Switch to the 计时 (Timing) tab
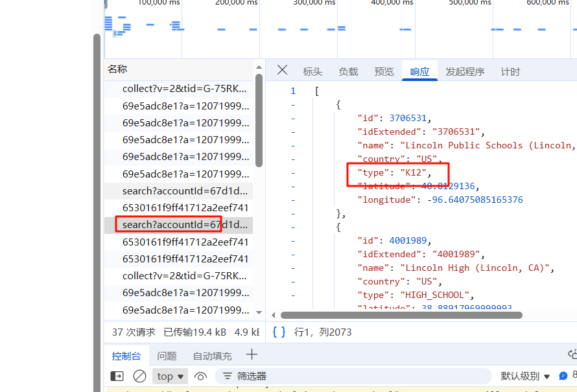 (510, 71)
